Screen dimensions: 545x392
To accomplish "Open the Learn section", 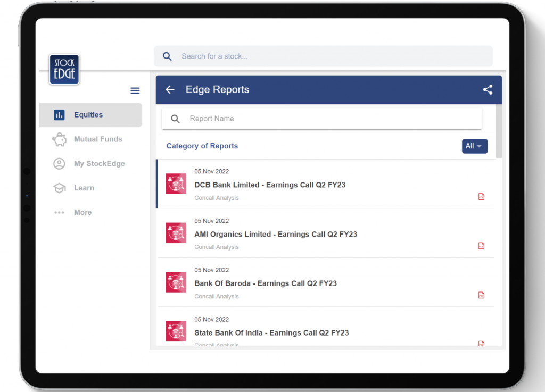I will [90, 188].
